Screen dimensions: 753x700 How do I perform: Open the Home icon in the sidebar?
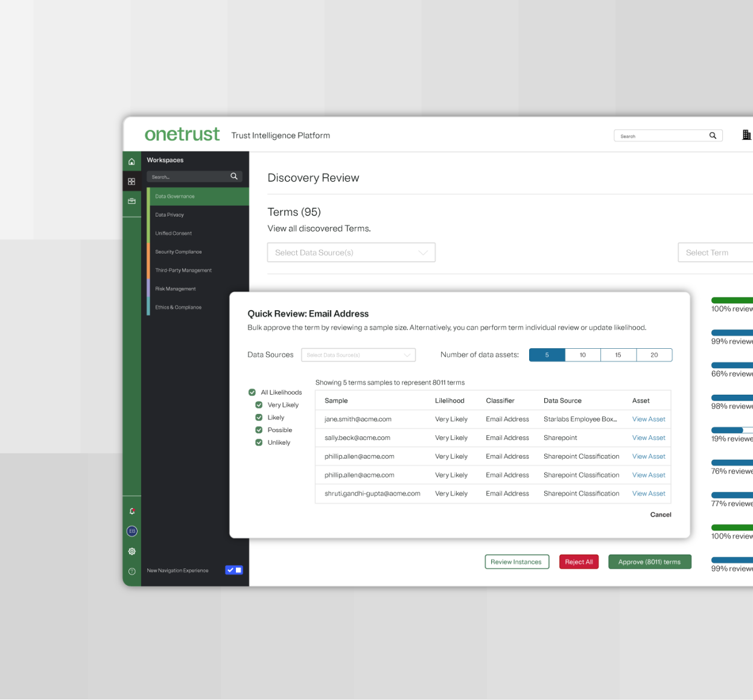point(132,161)
